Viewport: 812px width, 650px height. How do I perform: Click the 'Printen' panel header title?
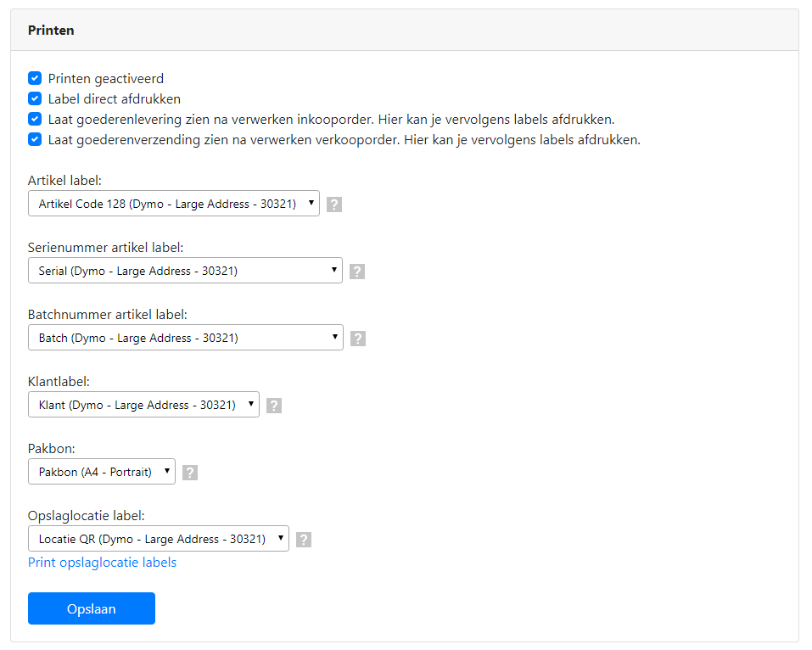[51, 31]
